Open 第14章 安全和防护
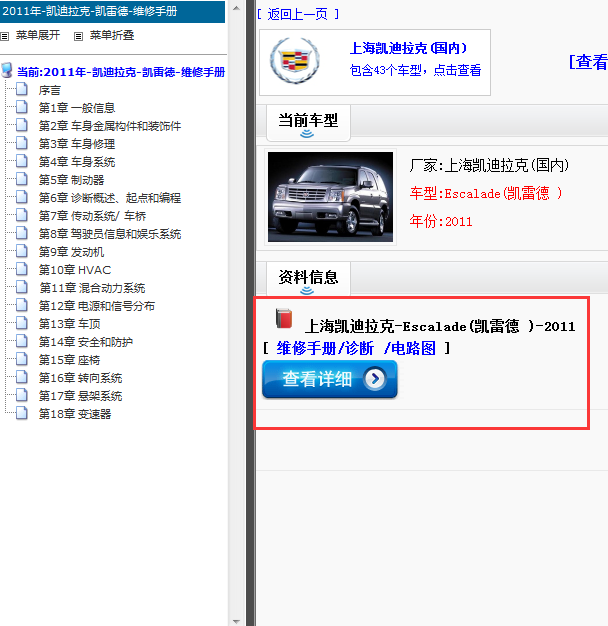 click(85, 342)
